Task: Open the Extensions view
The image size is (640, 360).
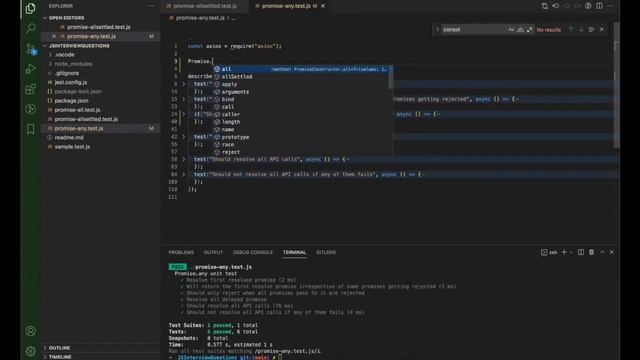Action: pos(31,89)
